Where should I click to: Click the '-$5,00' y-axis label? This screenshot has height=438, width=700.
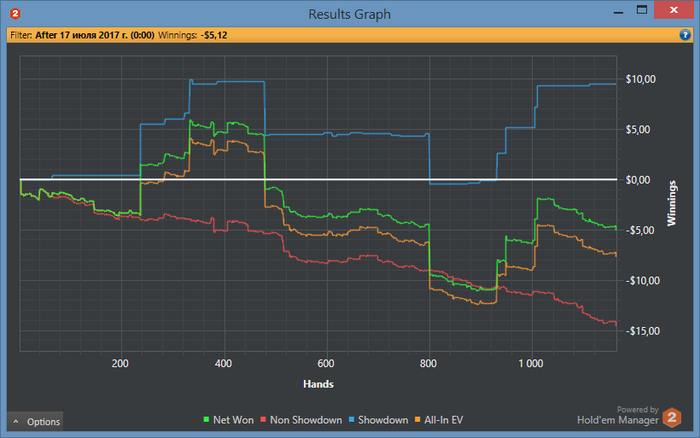point(640,230)
